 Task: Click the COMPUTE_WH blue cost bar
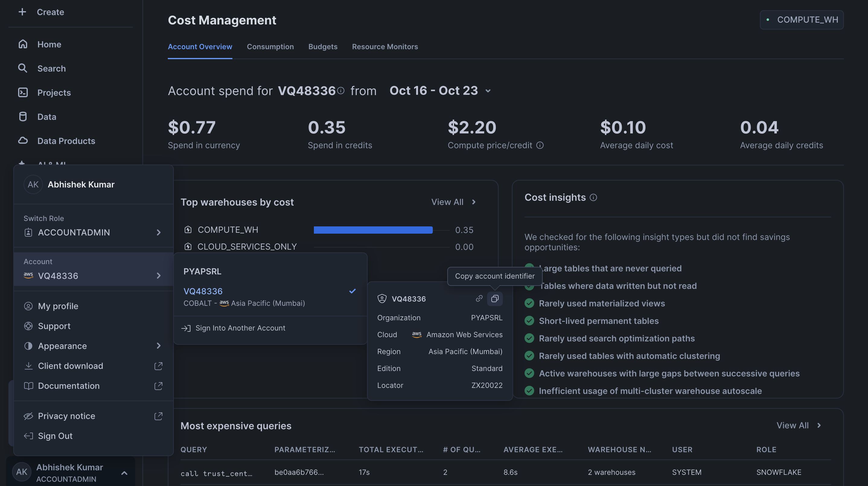coord(373,230)
